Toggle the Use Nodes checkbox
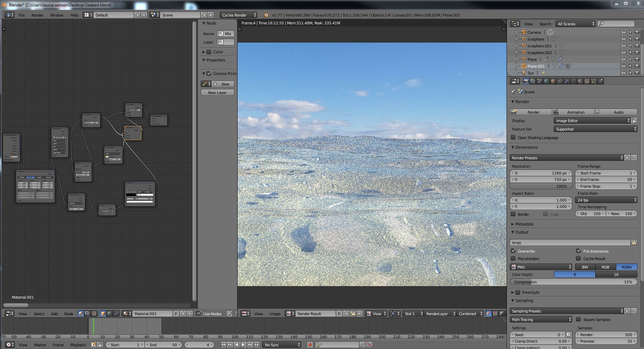This screenshot has width=644, height=349. [x=198, y=313]
